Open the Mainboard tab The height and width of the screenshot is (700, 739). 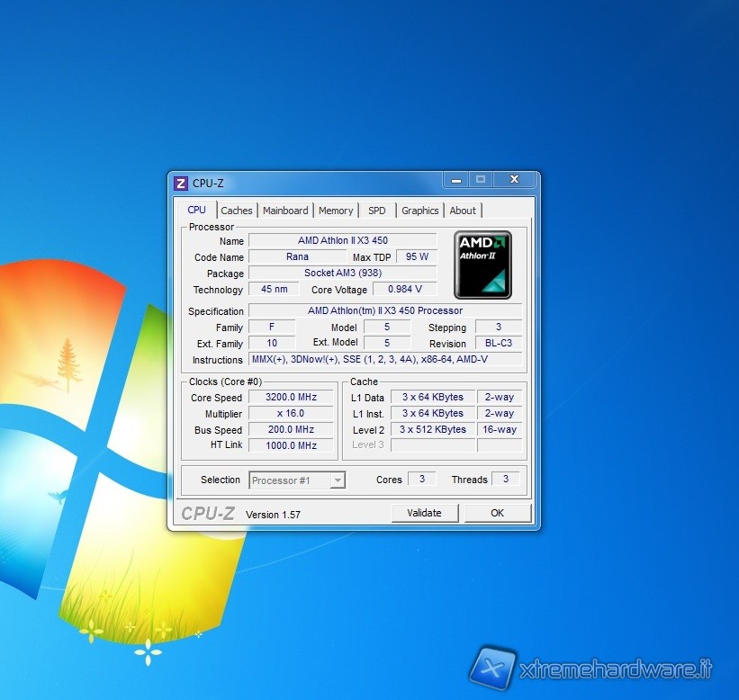(285, 211)
